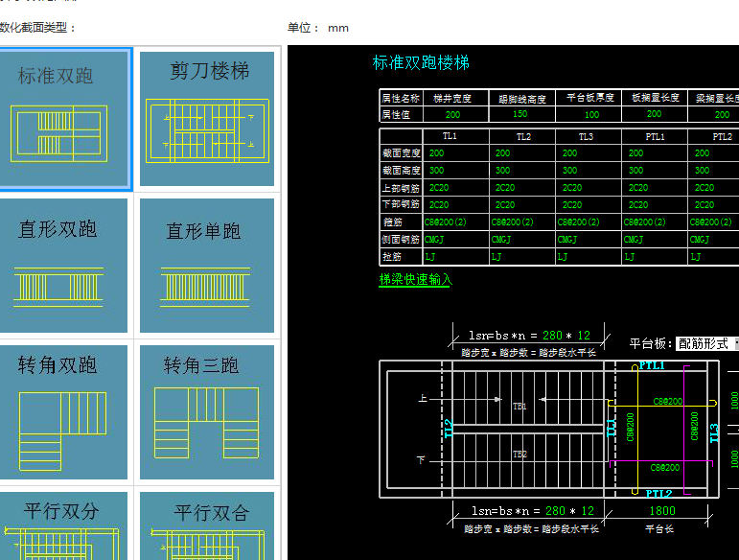This screenshot has height=560, width=739.
Task: Click the cyan PTL1 label in diagram
Action: 652,365
